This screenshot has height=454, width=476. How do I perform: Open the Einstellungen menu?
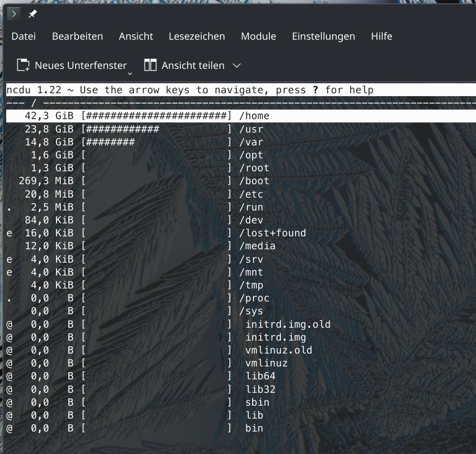323,36
